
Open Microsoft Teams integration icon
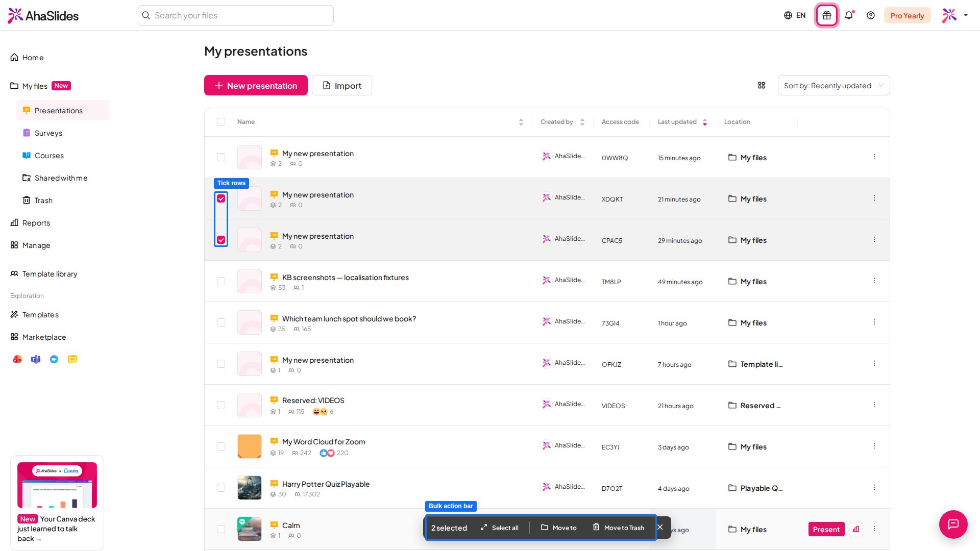point(36,359)
